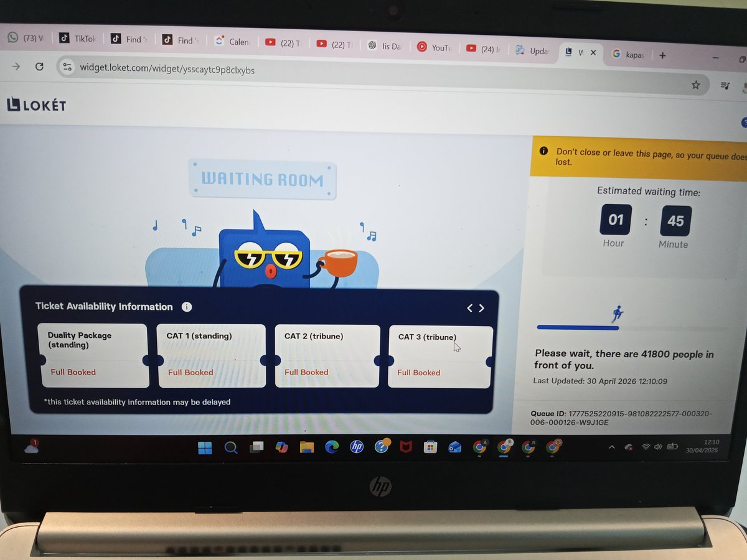Viewport: 747px width, 560px height.
Task: Open the Wi-Fi network tray icon
Action: tap(646, 447)
